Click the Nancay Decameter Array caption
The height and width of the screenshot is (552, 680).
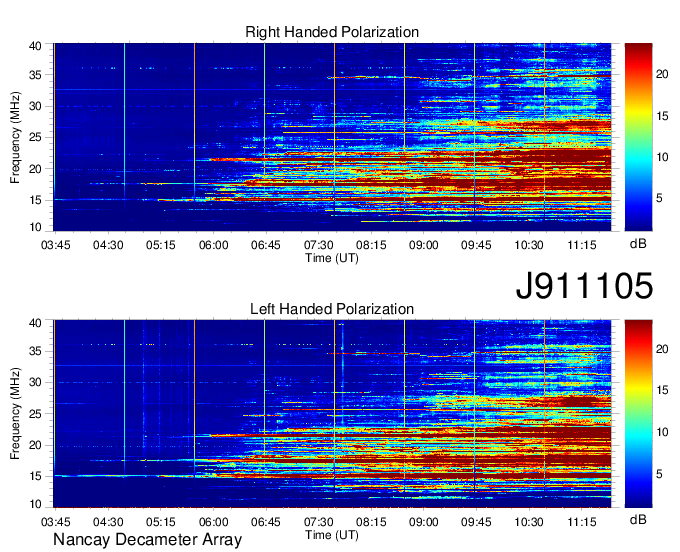147,540
